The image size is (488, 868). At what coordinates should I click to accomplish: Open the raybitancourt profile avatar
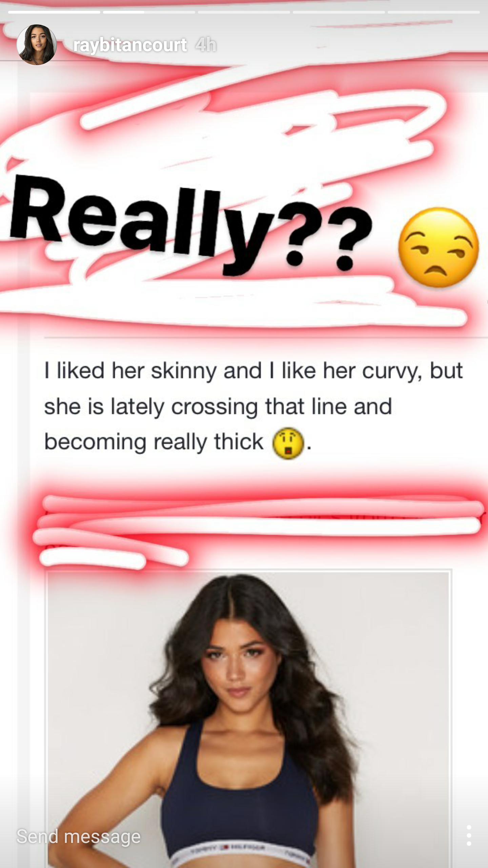(x=37, y=45)
